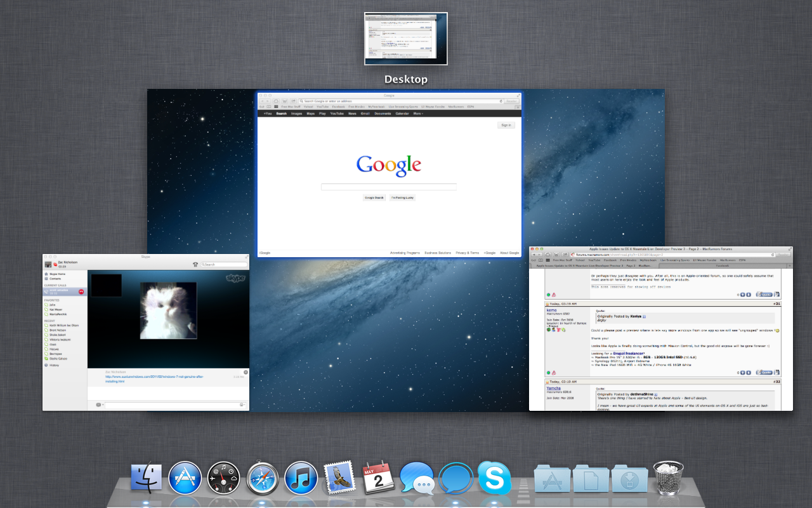
Task: Launch the App Store from the Dock
Action: pyautogui.click(x=185, y=478)
